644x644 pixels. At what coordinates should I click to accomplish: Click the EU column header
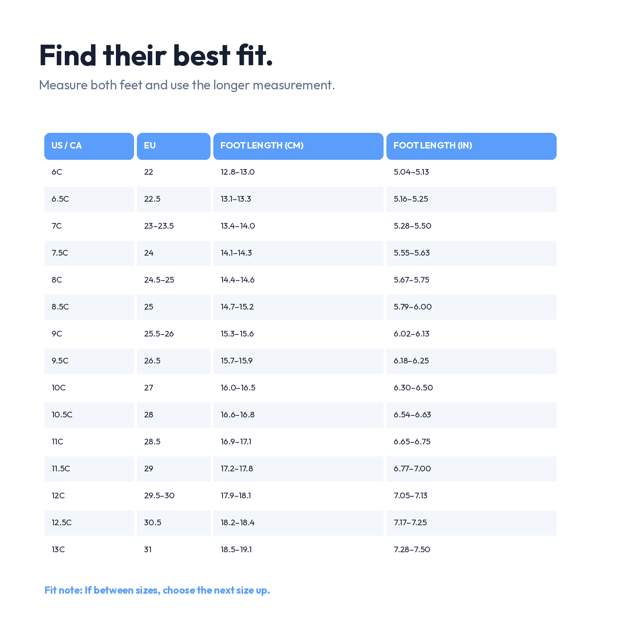[173, 146]
